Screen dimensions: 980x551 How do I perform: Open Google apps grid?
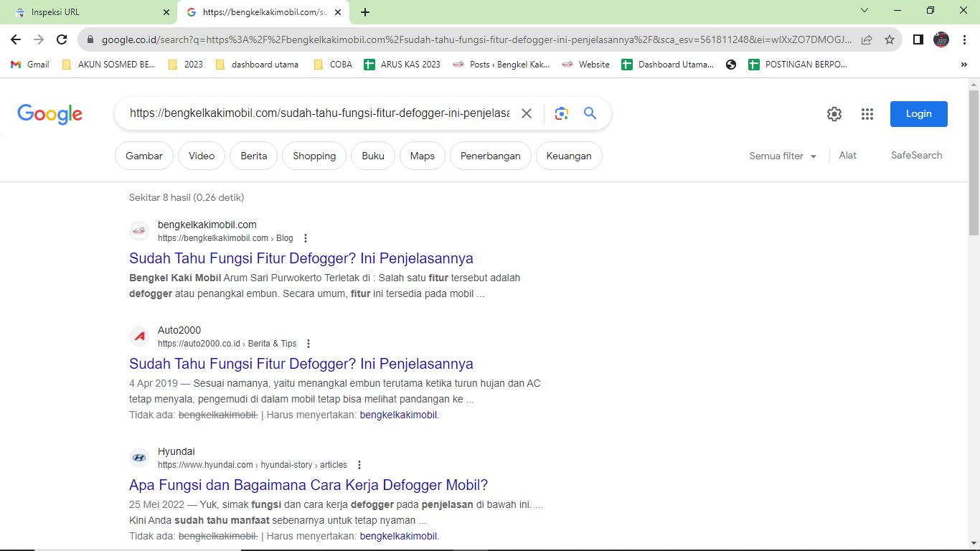[x=867, y=114]
